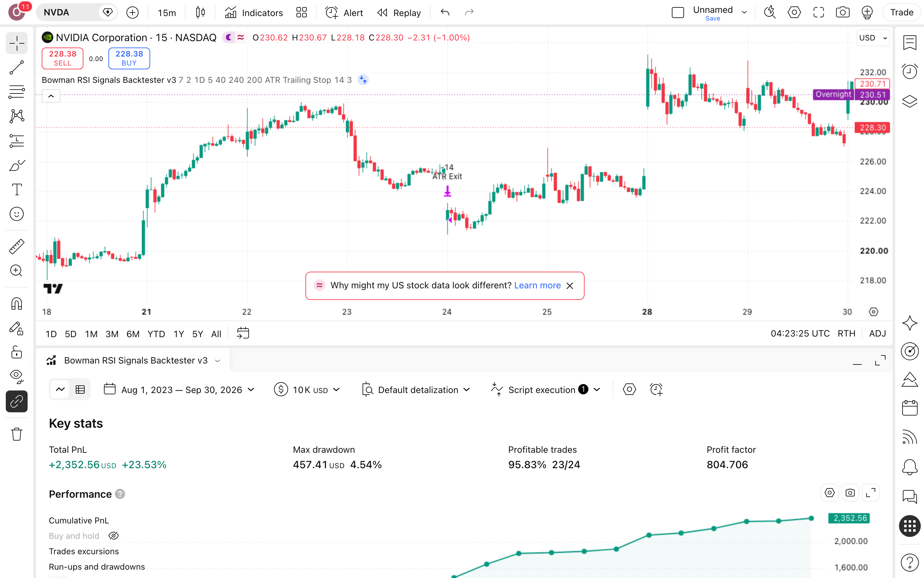Image resolution: width=924 pixels, height=578 pixels.
Task: Toggle the RTH session setting
Action: [846, 333]
